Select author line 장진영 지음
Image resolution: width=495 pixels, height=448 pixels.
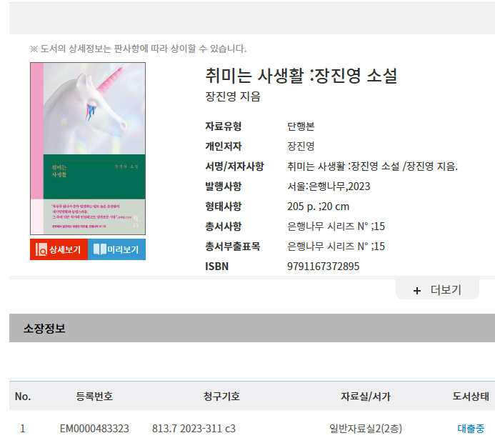click(x=233, y=96)
